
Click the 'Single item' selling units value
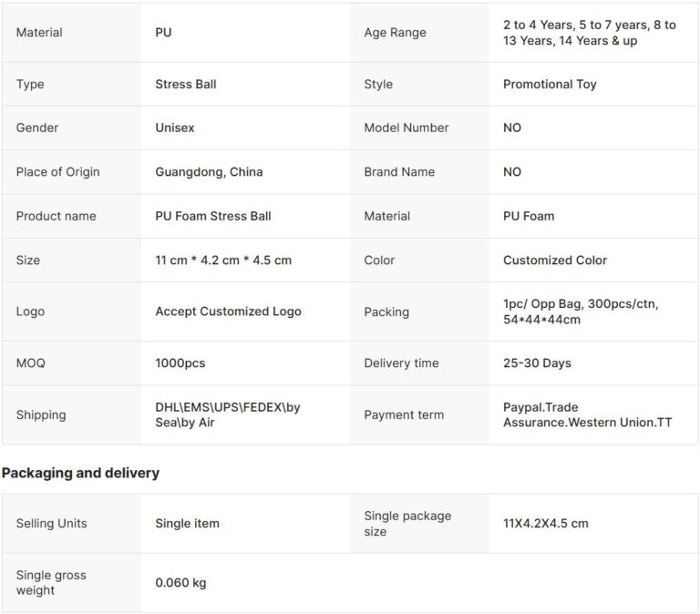click(187, 523)
